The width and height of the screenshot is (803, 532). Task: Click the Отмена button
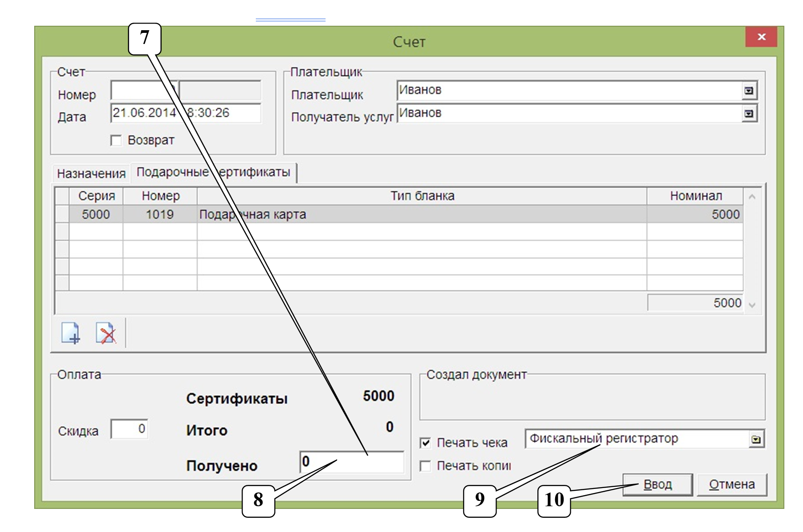tap(731, 484)
